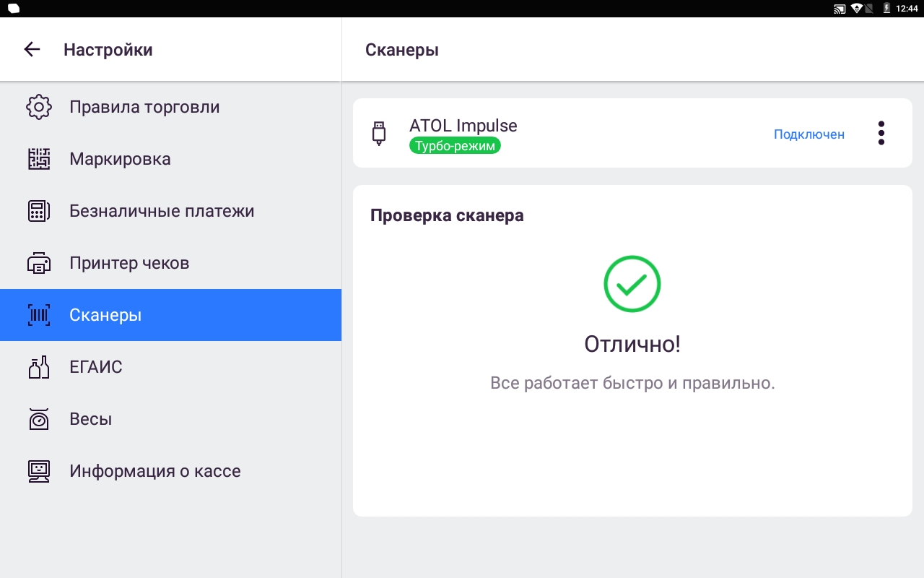
Task: Go to Безналичные платежи settings
Action: [162, 211]
